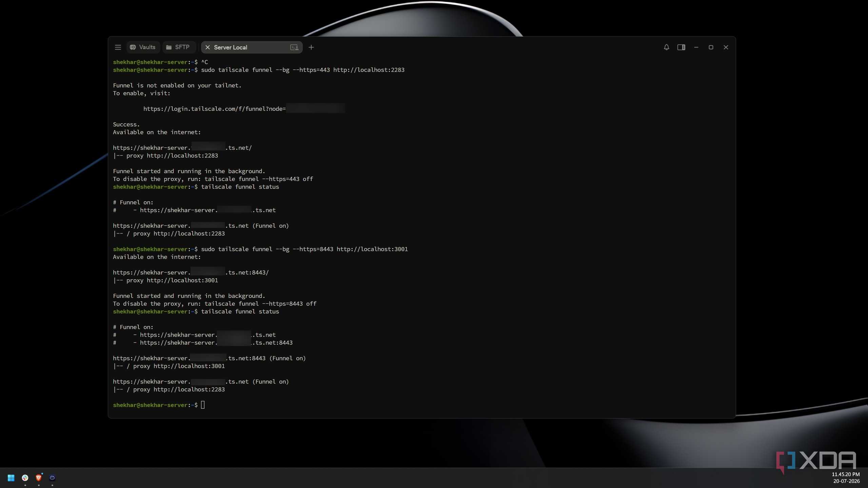Open Slack from the taskbar
Image resolution: width=868 pixels, height=488 pixels.
25,478
